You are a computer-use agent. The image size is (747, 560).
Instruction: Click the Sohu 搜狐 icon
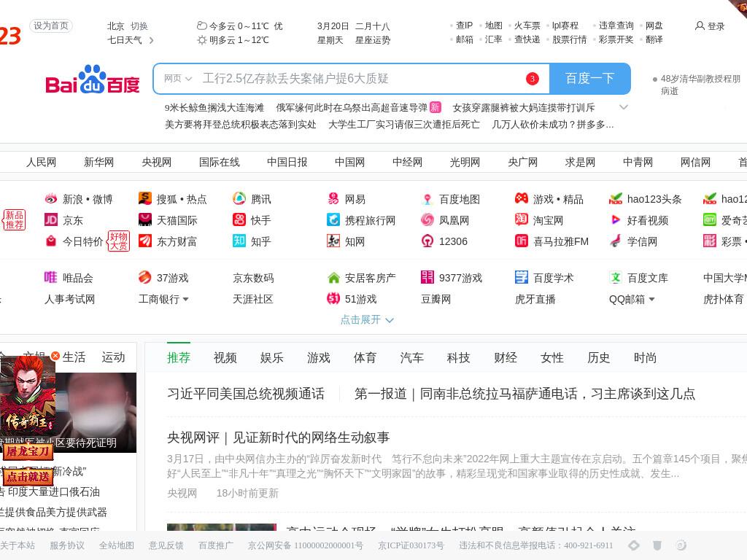145,198
